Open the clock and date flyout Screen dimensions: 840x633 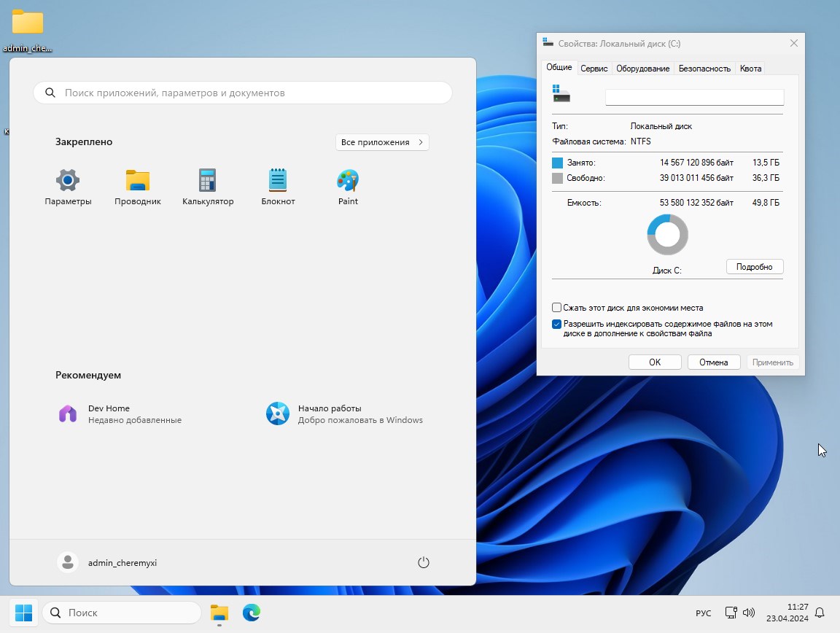click(787, 613)
